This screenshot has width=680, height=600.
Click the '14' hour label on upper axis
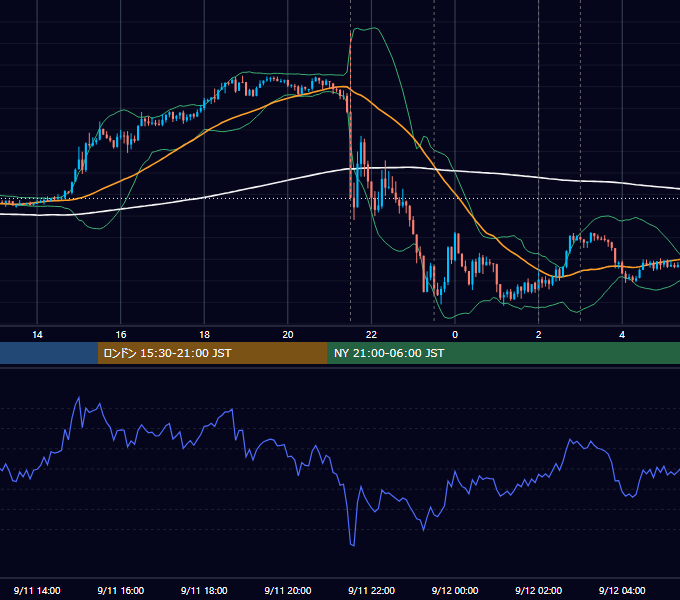[37, 335]
